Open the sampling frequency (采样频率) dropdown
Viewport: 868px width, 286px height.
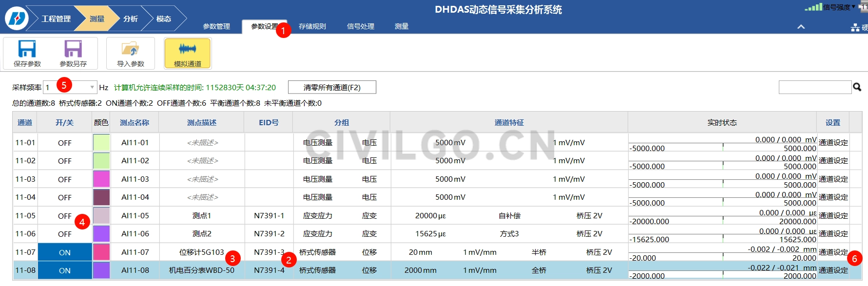click(x=92, y=88)
